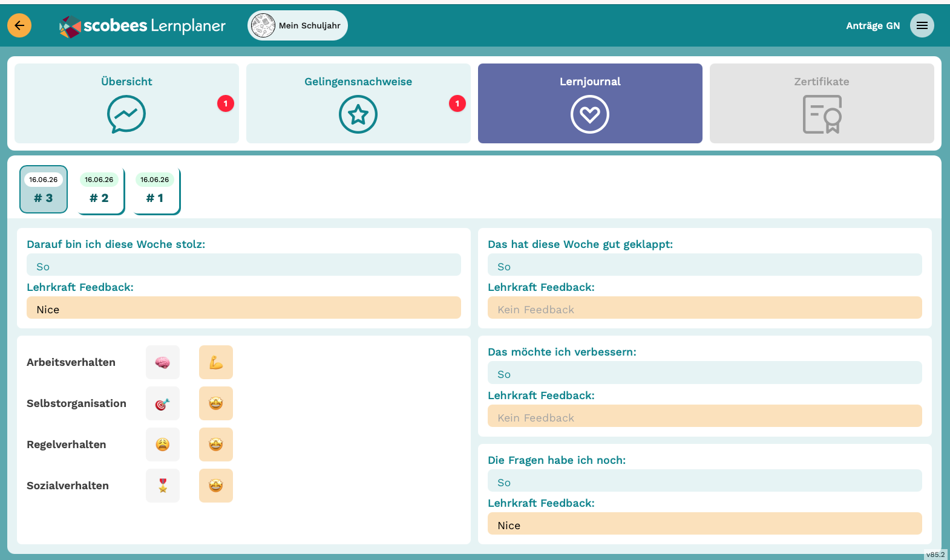Click the medal emoji for Sozialverhalten
Screen dimensions: 950x560
[163, 486]
